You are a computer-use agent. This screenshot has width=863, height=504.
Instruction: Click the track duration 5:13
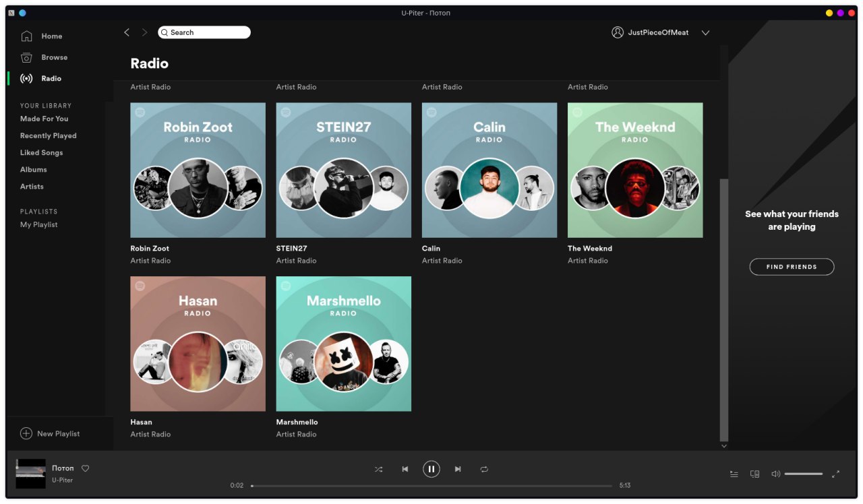tap(625, 486)
